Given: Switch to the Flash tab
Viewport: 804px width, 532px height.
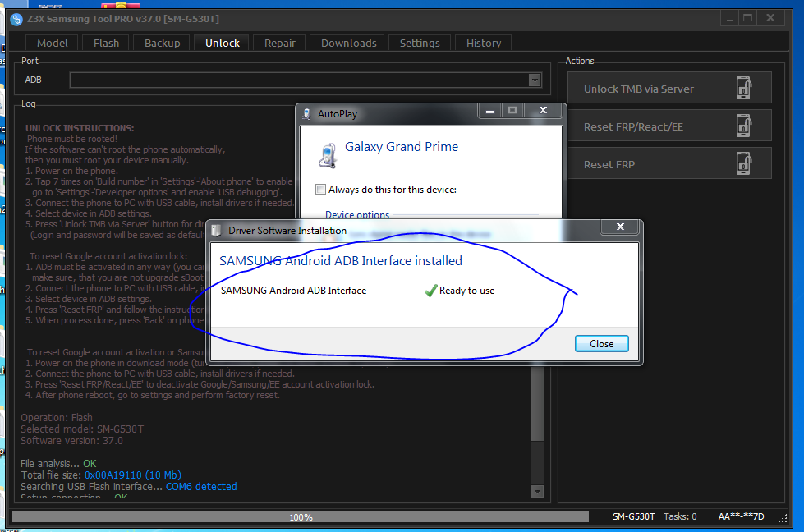Looking at the screenshot, I should pyautogui.click(x=106, y=43).
